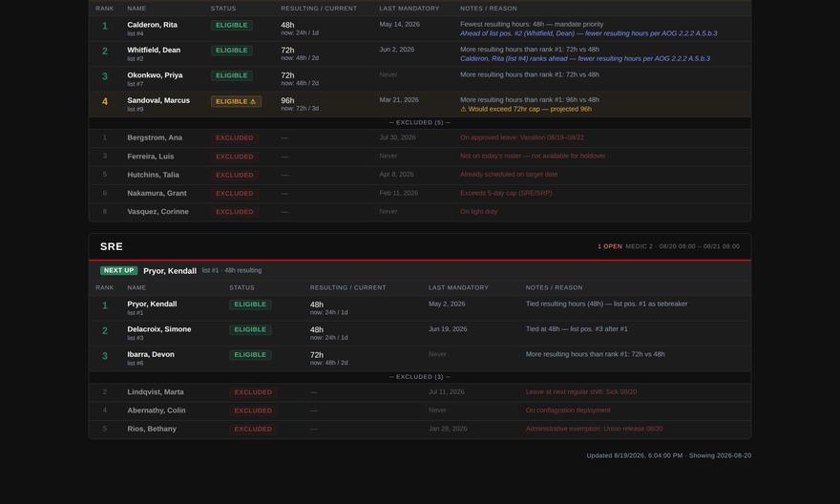Click the Updated 8/19/2026 timestamp footer
840x504 pixels.
pos(668,455)
